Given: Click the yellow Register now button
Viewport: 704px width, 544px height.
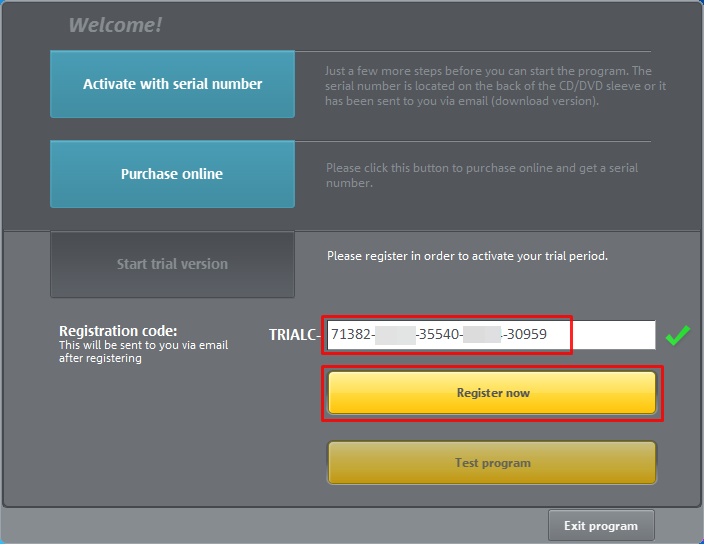Looking at the screenshot, I should pos(492,393).
